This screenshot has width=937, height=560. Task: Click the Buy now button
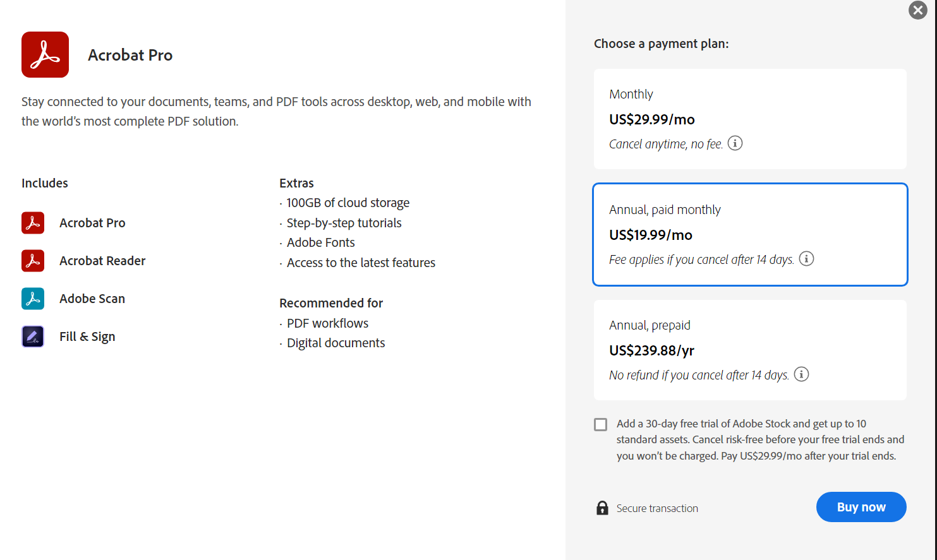[861, 506]
